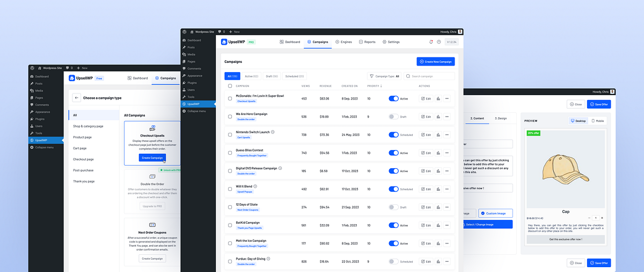Open the comments bubble icon in the front window admin bar
The image size is (644, 272).
point(220,32)
